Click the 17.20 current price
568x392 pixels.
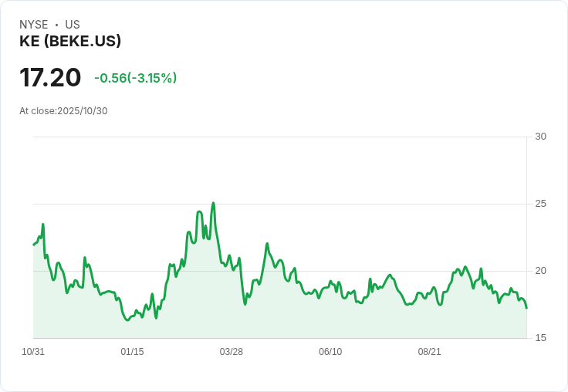pyautogui.click(x=50, y=78)
